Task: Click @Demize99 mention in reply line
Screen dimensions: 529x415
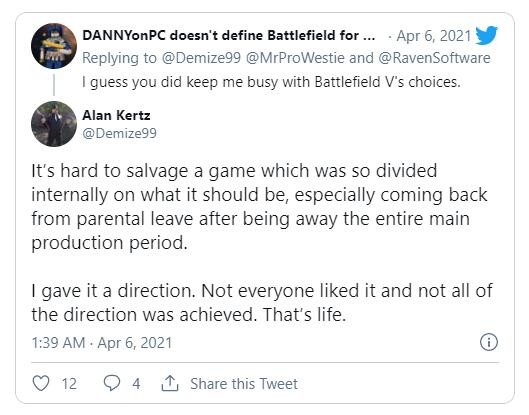Action: [x=201, y=58]
